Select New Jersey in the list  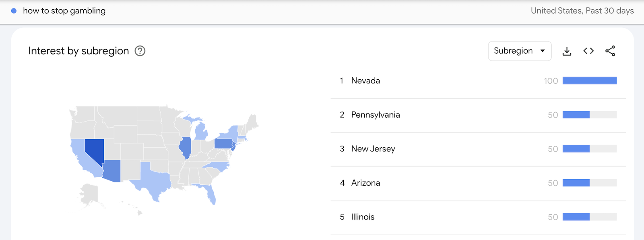tap(373, 149)
